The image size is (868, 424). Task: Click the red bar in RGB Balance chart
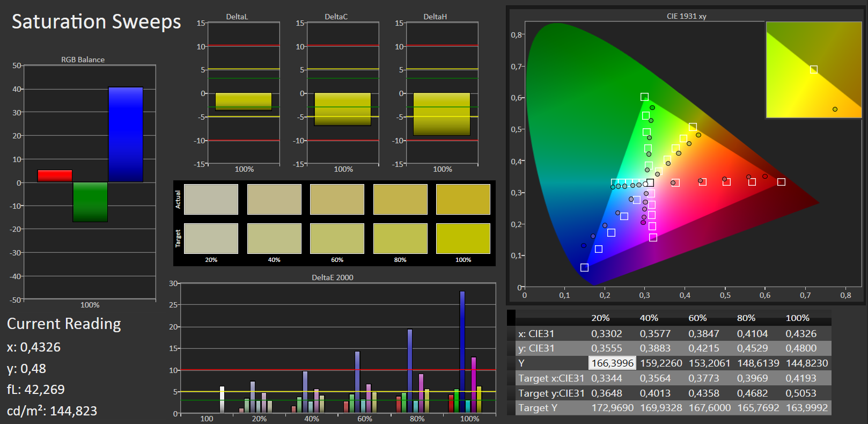[55, 176]
